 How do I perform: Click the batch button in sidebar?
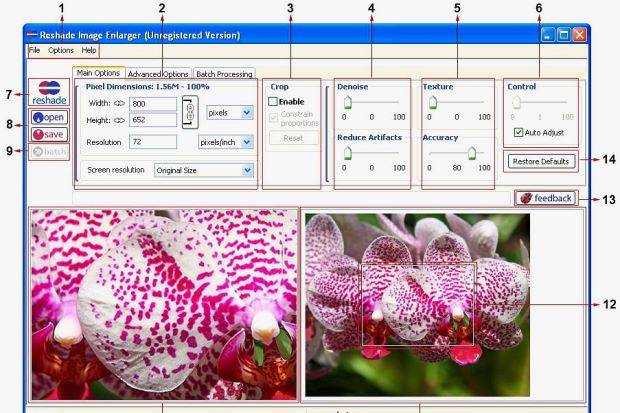tap(48, 152)
